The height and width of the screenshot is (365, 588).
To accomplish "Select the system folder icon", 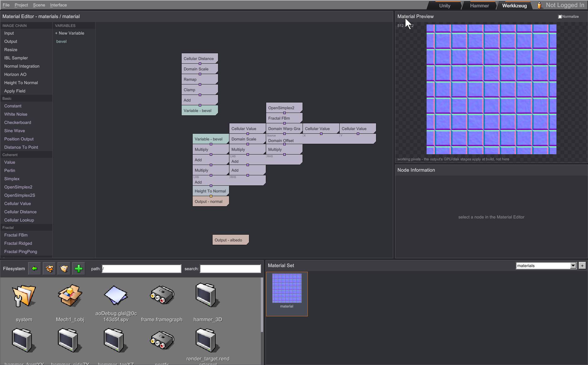I will pyautogui.click(x=24, y=296).
